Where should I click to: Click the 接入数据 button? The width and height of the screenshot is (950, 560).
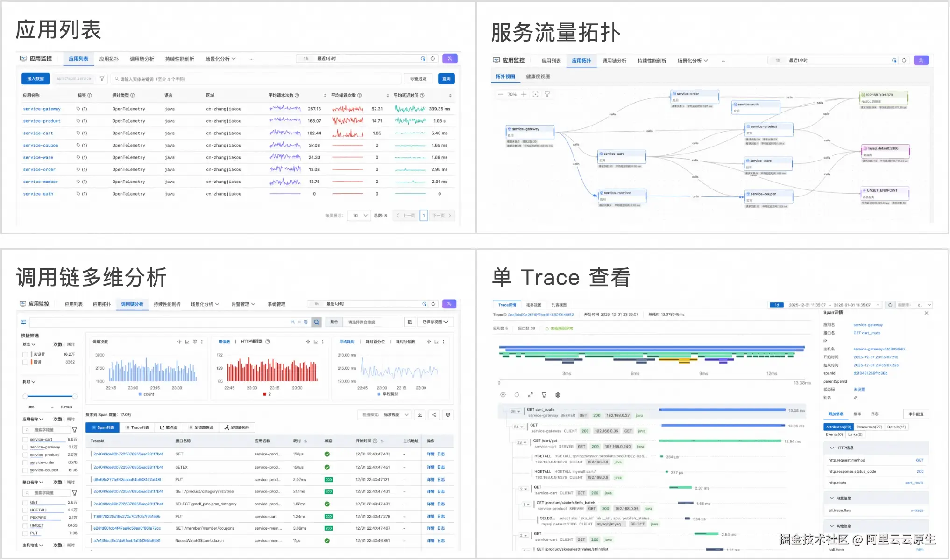[x=35, y=79]
